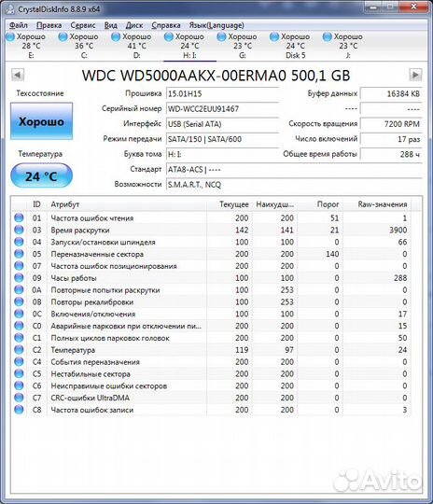Open the Сервис menu
Image resolution: width=433 pixels, height=504 pixels.
click(83, 25)
